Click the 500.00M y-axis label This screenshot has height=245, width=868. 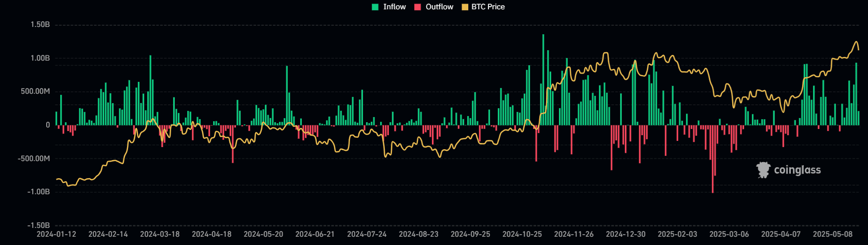(x=35, y=91)
